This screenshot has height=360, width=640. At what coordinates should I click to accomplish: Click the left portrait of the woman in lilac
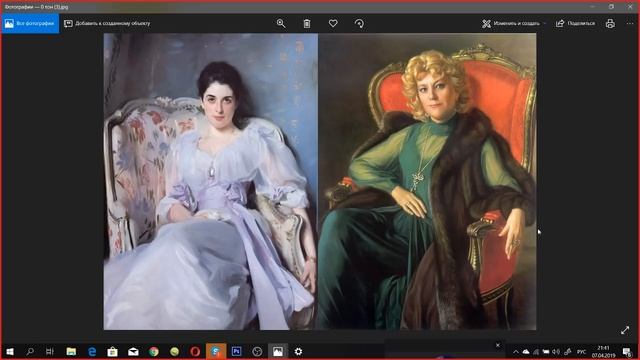pyautogui.click(x=211, y=182)
